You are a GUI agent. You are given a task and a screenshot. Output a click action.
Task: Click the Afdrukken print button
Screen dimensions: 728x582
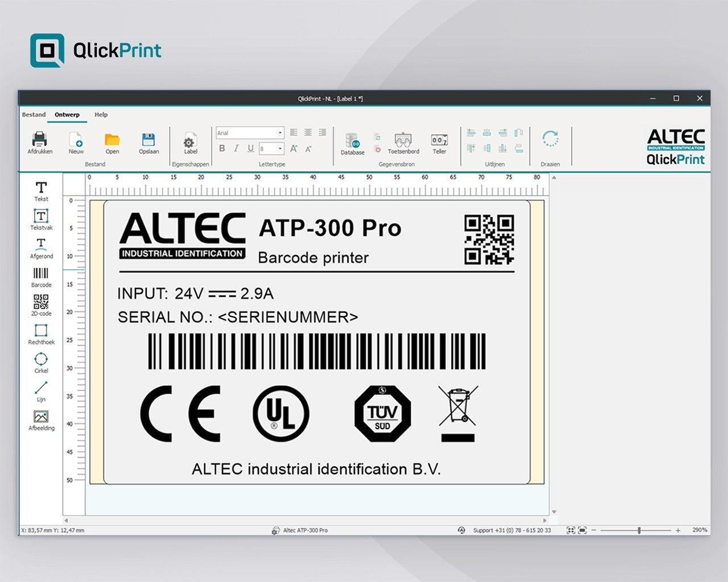(40, 142)
